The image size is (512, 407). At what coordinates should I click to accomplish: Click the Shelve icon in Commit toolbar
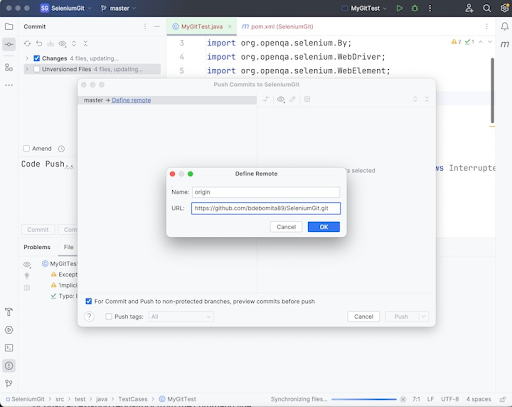tap(50, 44)
